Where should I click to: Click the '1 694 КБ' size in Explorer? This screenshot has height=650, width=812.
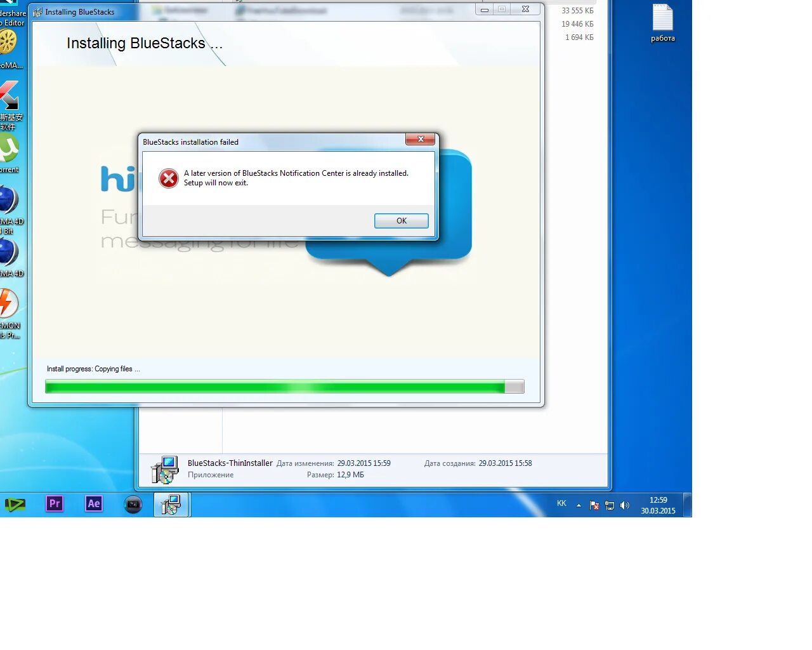579,37
